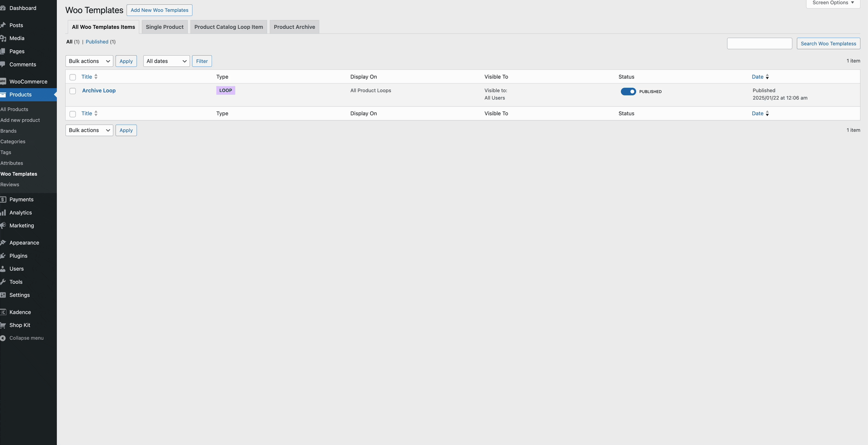Click inside the search templates field

759,43
